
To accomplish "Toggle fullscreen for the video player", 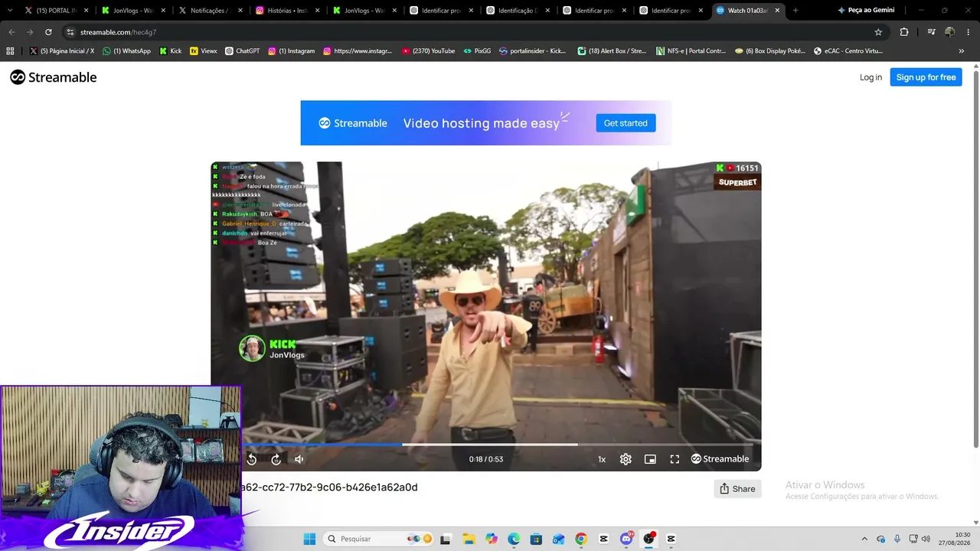I will click(675, 459).
